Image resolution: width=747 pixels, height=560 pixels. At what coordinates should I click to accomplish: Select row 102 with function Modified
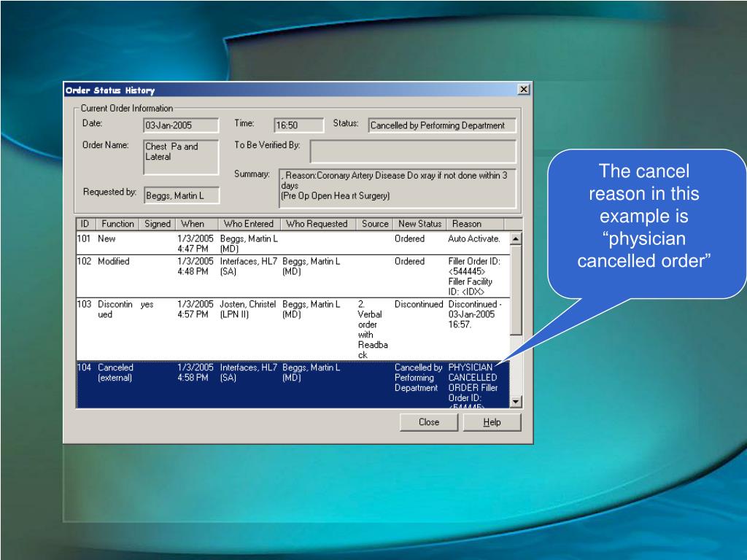coord(293,276)
